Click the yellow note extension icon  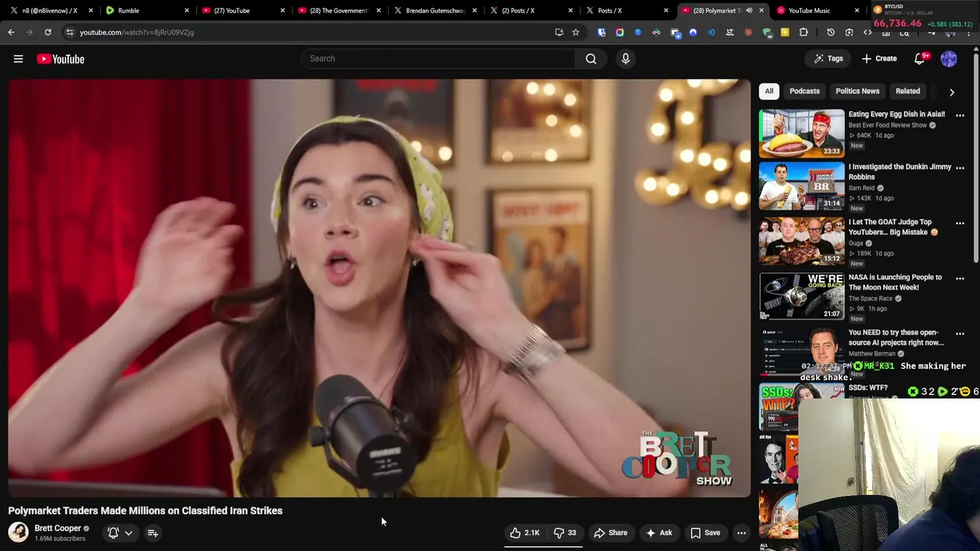[785, 32]
